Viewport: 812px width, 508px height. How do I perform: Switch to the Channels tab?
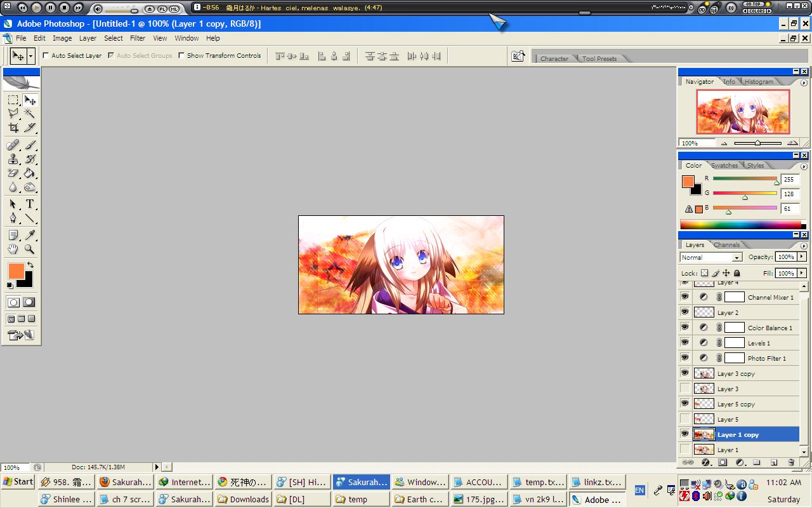point(726,245)
